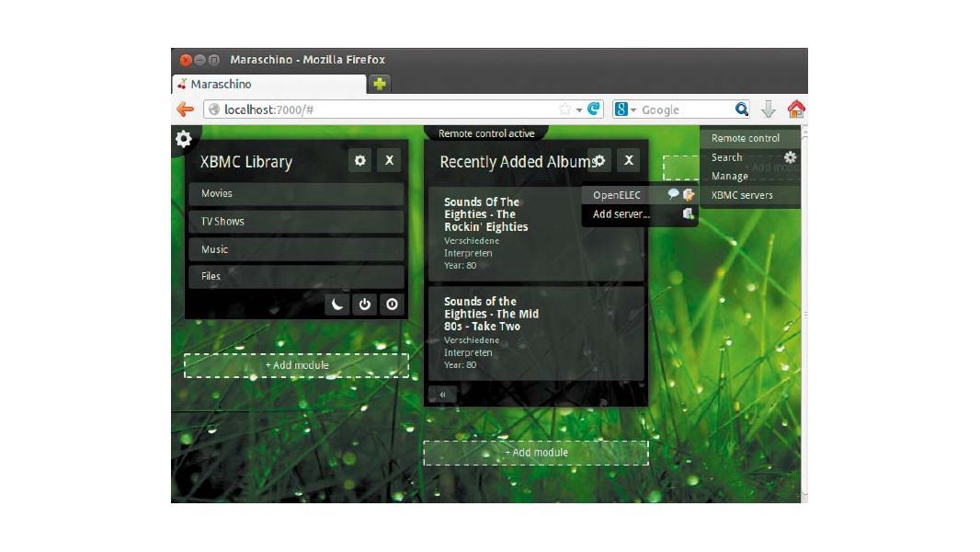Add module below Recently Added Albums
Viewport: 980px width, 552px height.
[536, 453]
